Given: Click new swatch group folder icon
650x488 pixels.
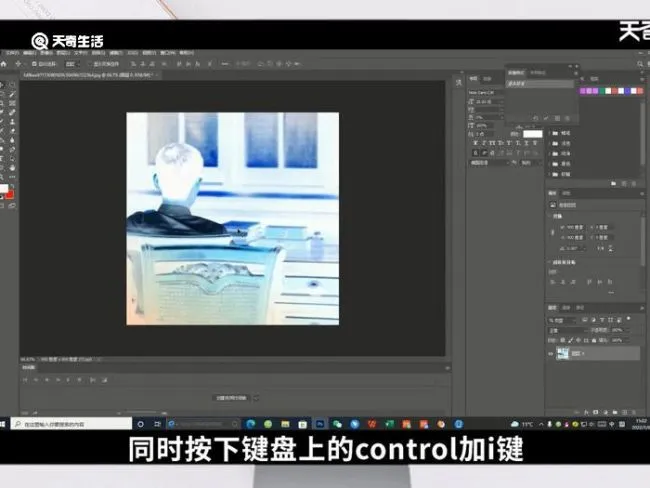Looking at the screenshot, I should click(x=614, y=183).
